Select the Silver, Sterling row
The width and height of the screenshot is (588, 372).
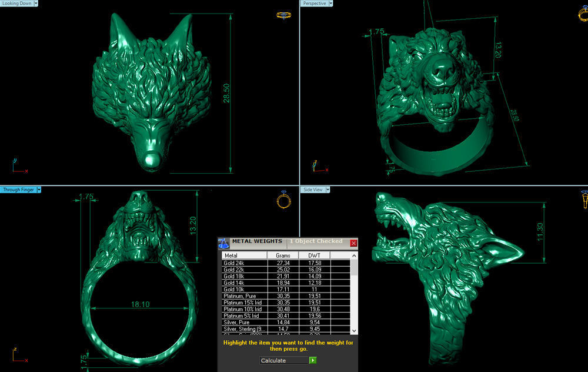click(286, 329)
